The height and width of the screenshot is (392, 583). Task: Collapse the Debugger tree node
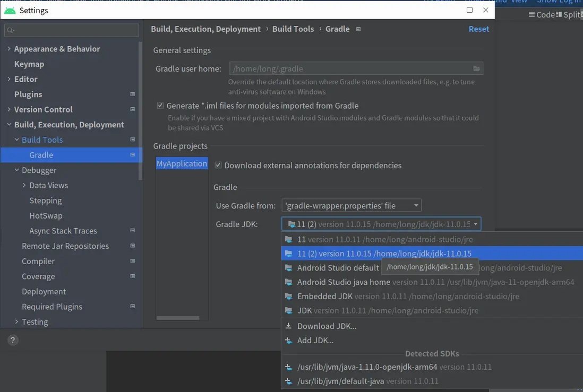click(17, 170)
